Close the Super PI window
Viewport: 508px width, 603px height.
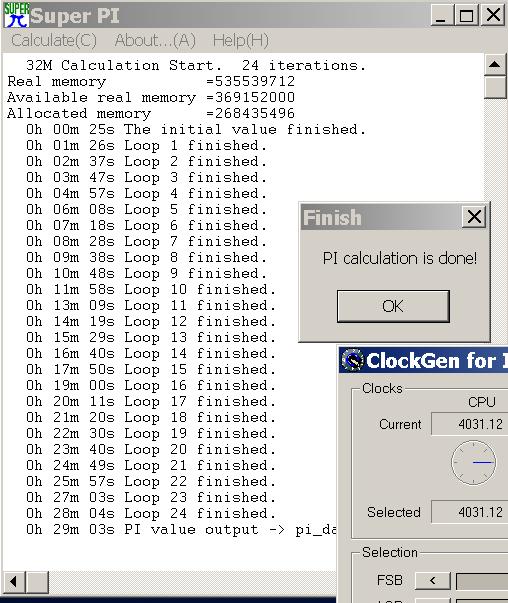click(x=493, y=15)
